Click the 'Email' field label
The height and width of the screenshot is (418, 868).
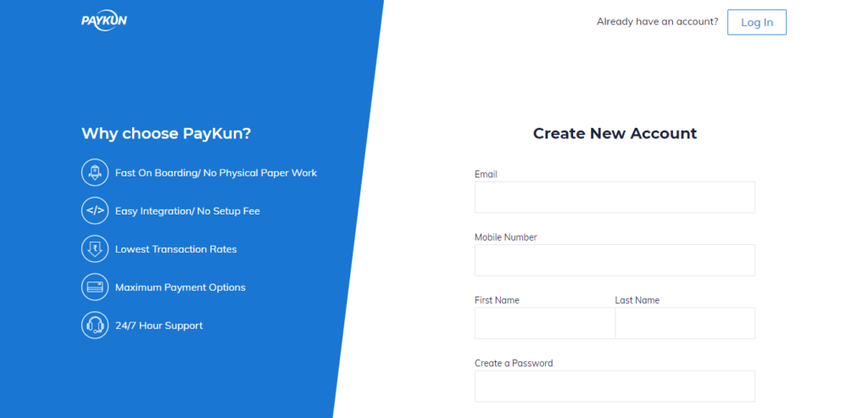click(486, 174)
